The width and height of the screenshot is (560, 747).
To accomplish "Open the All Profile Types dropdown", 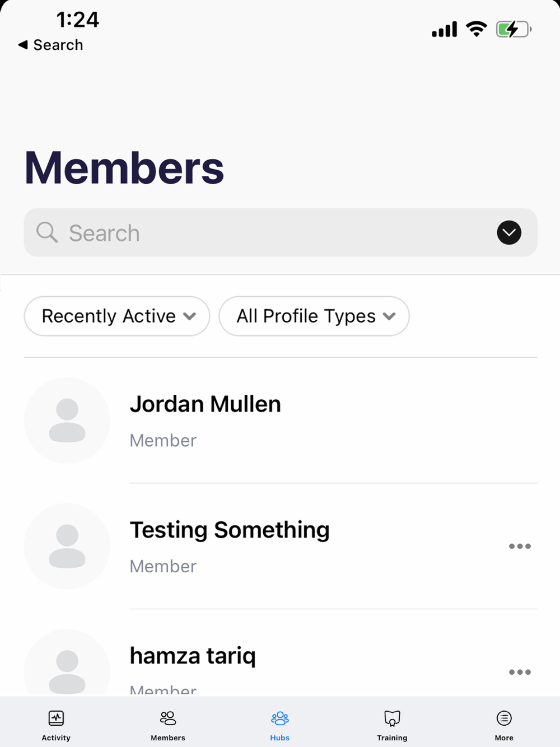I will point(314,316).
